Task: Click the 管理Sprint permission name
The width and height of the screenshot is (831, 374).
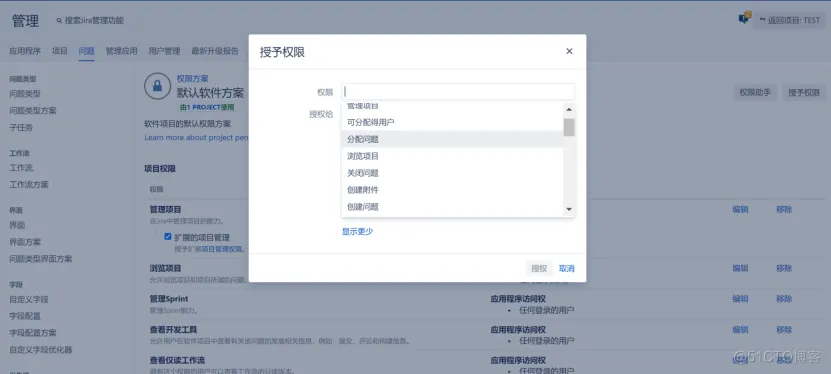Action: (x=169, y=299)
